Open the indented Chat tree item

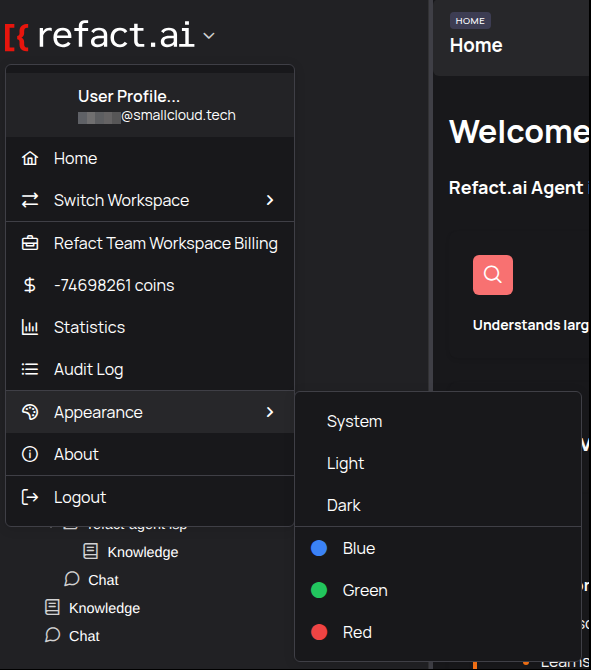103,580
